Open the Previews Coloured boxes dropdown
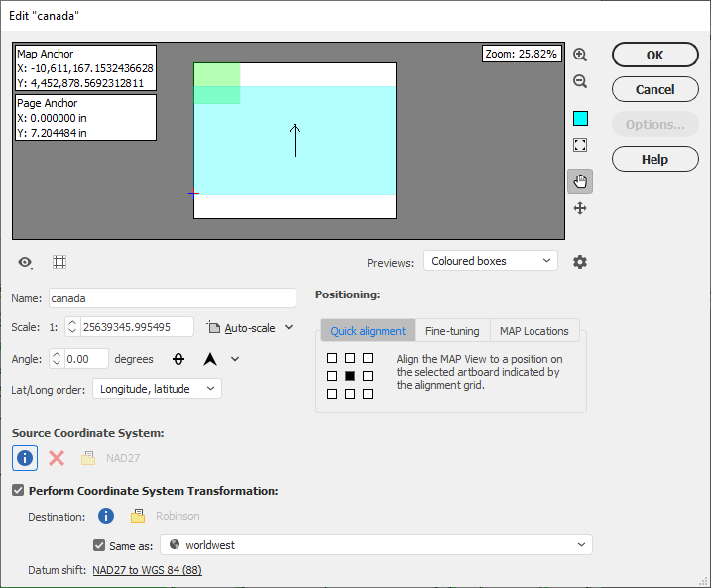This screenshot has width=711, height=588. [x=491, y=261]
